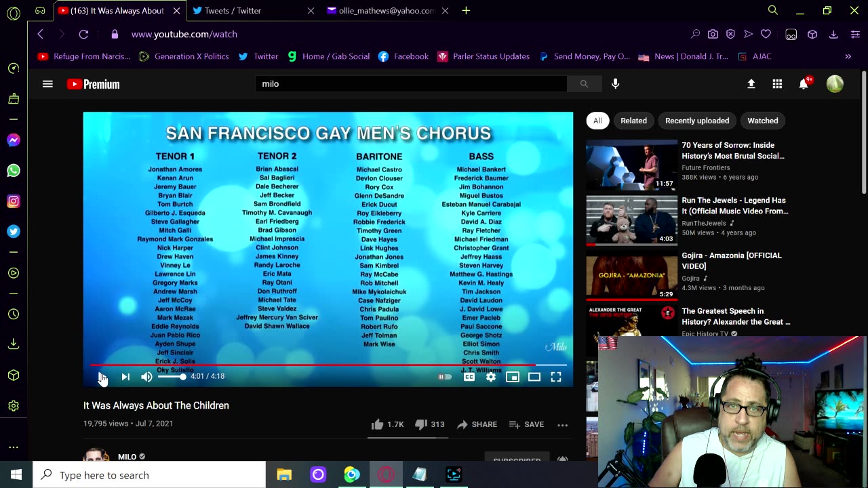Open File Explorer from the taskbar
This screenshot has width=868, height=488.
(284, 474)
